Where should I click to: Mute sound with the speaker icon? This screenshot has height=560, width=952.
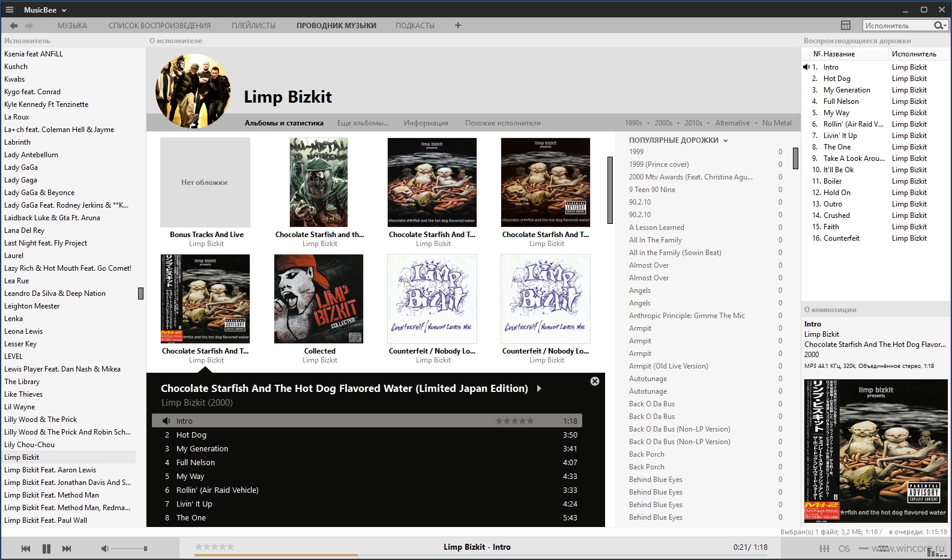(x=104, y=549)
